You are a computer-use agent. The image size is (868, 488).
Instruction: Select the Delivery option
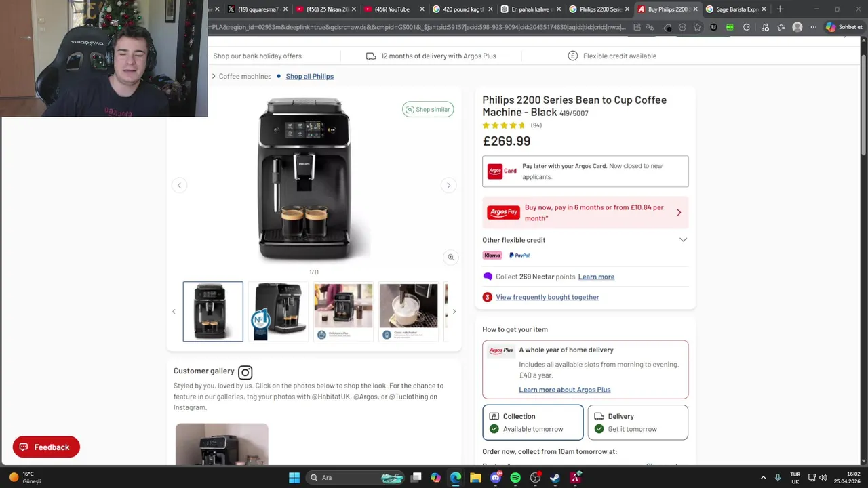637,422
